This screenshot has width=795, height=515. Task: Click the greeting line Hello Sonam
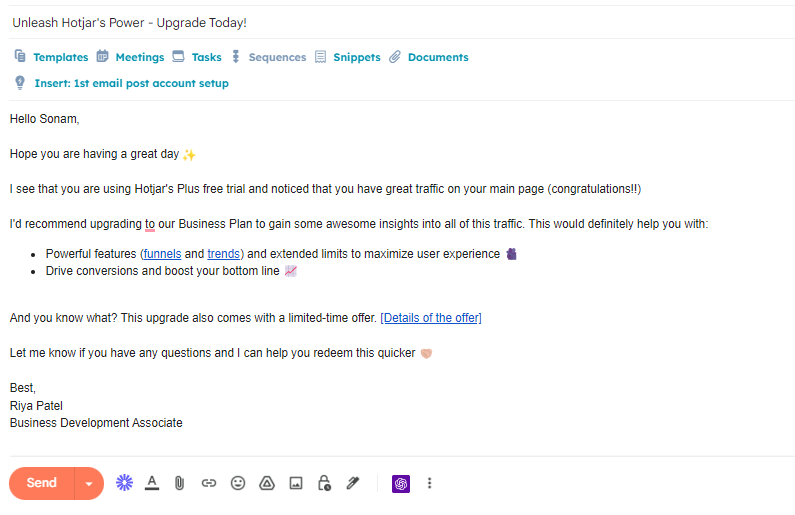tap(45, 119)
